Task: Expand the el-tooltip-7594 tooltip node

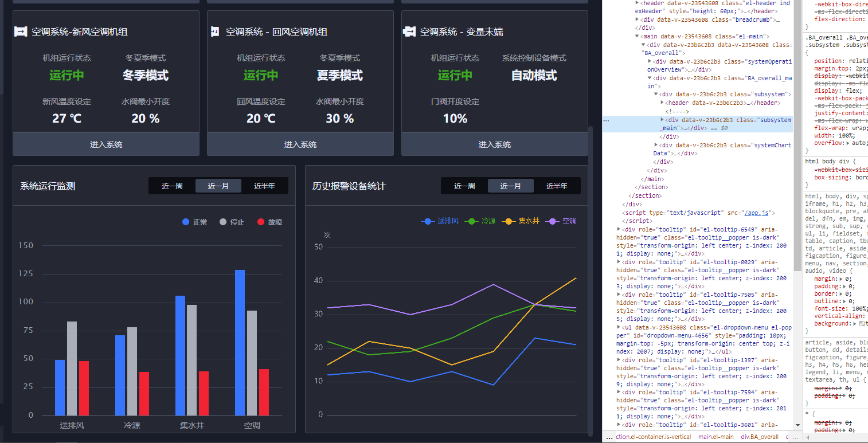Action: tap(619, 392)
